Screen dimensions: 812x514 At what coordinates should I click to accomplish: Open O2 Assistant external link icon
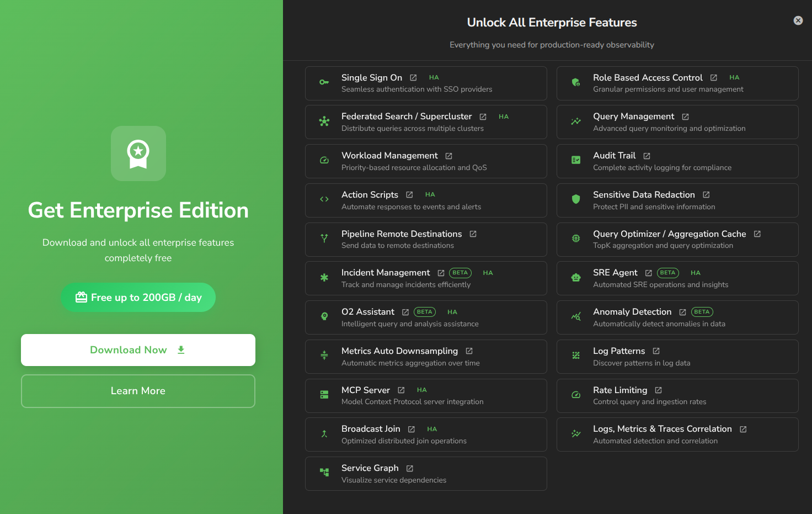coord(405,312)
